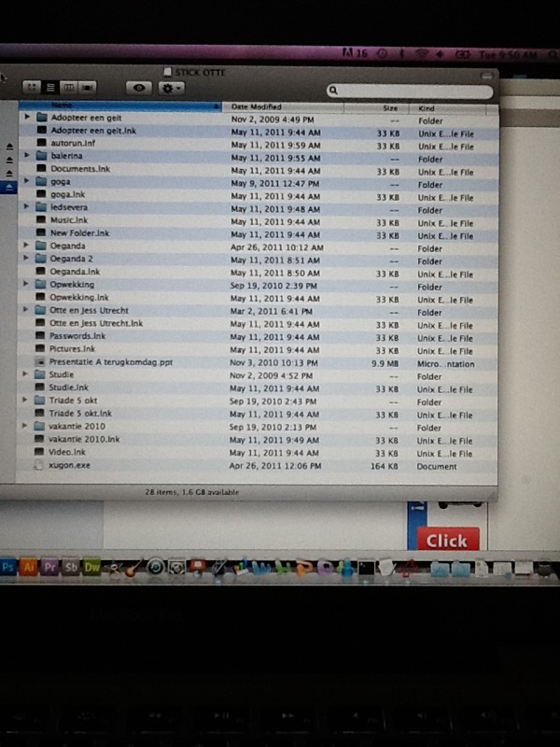Switch Finder to column view
This screenshot has width=560, height=747.
point(68,87)
